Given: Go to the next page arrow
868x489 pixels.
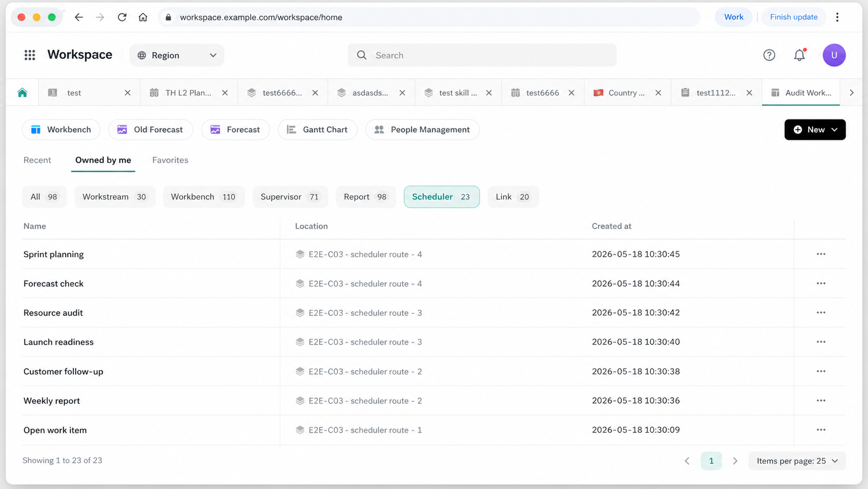Looking at the screenshot, I should (735, 461).
